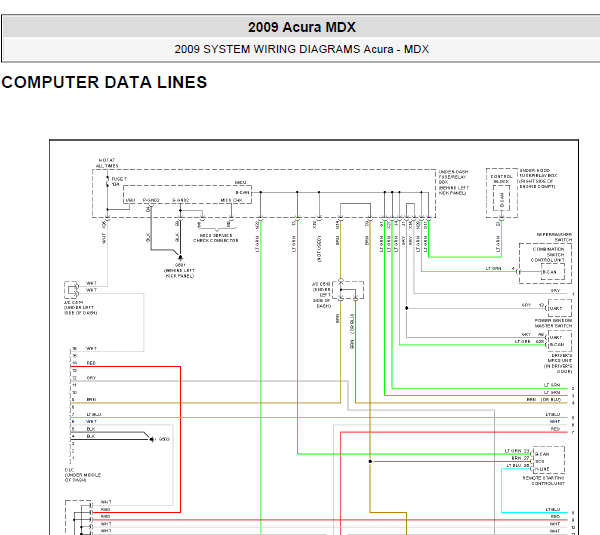
Task: Click the "GRY" wire label at DLC pin 12
Action: point(91,378)
